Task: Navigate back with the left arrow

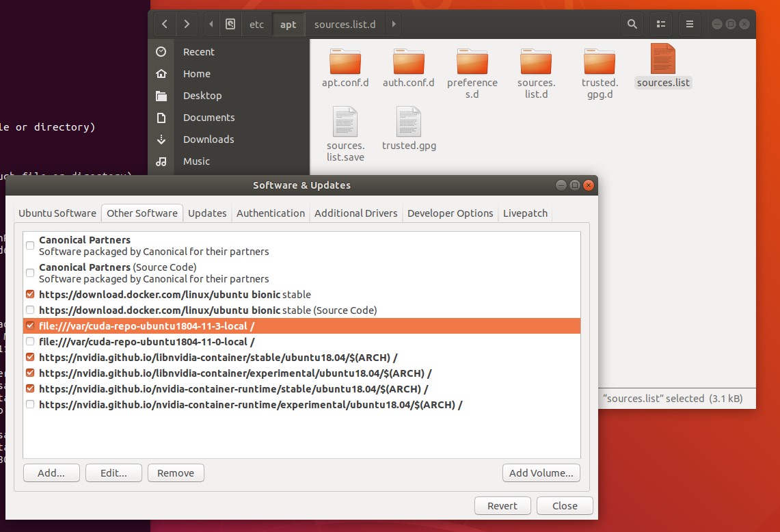Action: pos(164,24)
